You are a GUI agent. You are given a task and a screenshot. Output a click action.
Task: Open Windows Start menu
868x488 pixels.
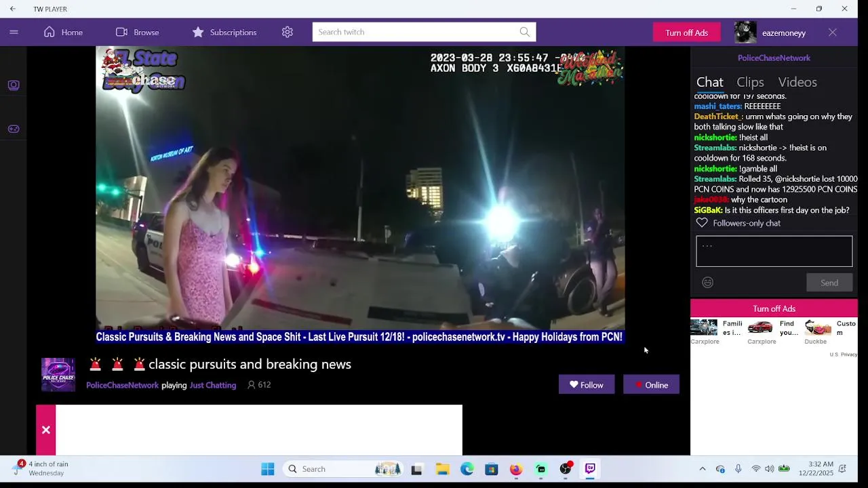pos(268,469)
